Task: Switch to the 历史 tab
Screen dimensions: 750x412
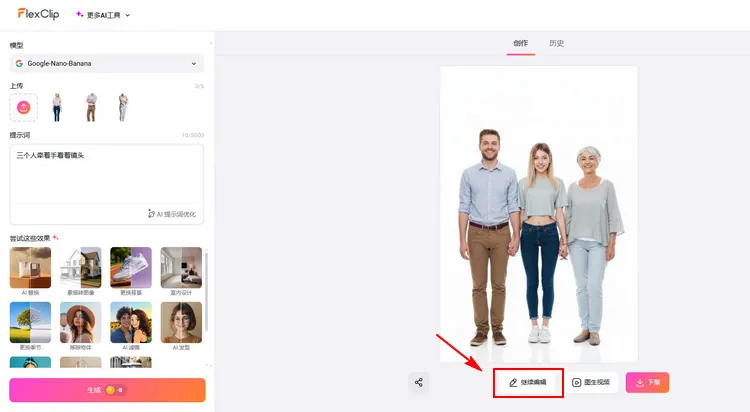Action: pyautogui.click(x=556, y=44)
